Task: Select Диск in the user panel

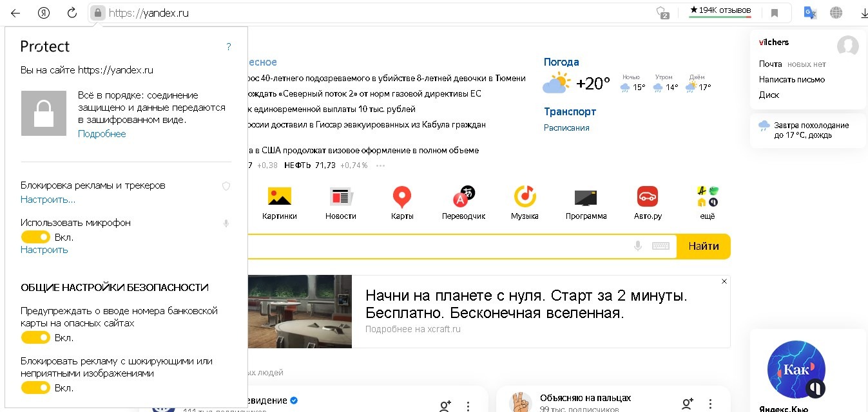Action: (769, 95)
